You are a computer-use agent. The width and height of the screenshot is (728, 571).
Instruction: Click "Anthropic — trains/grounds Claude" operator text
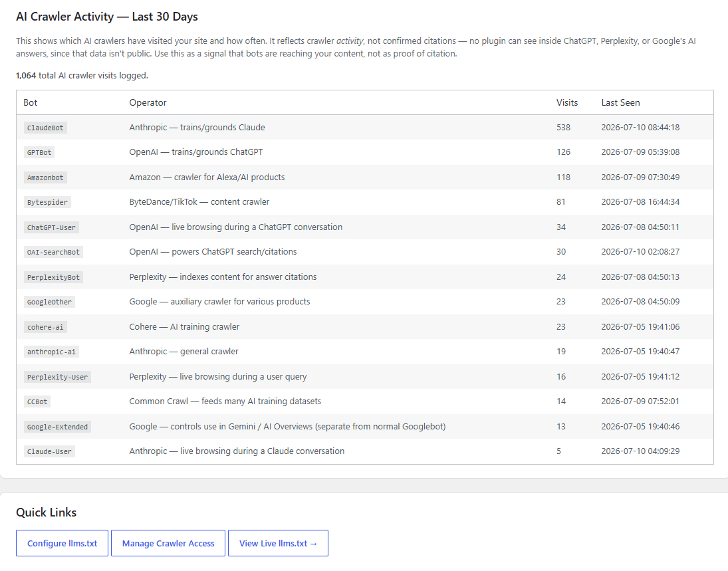tap(197, 127)
